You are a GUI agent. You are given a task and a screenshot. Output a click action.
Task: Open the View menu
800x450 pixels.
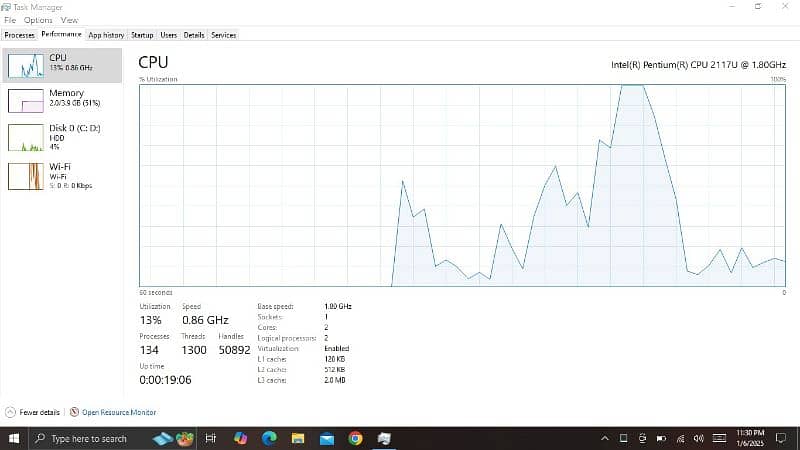click(69, 20)
